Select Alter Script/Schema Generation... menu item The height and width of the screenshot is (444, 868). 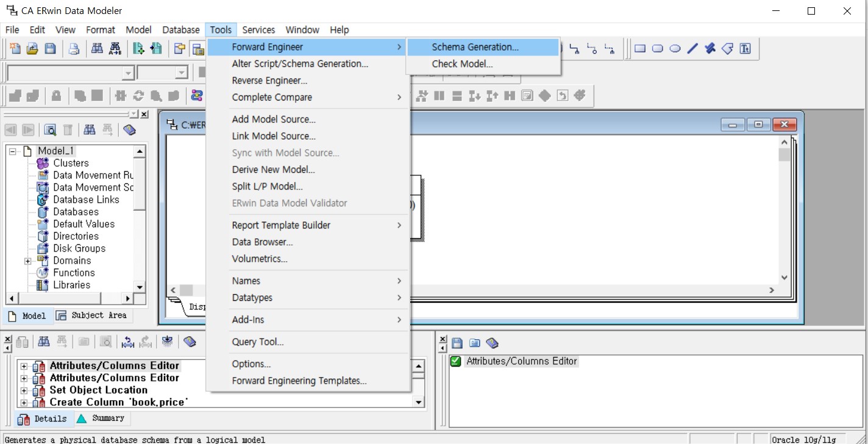(x=308, y=63)
